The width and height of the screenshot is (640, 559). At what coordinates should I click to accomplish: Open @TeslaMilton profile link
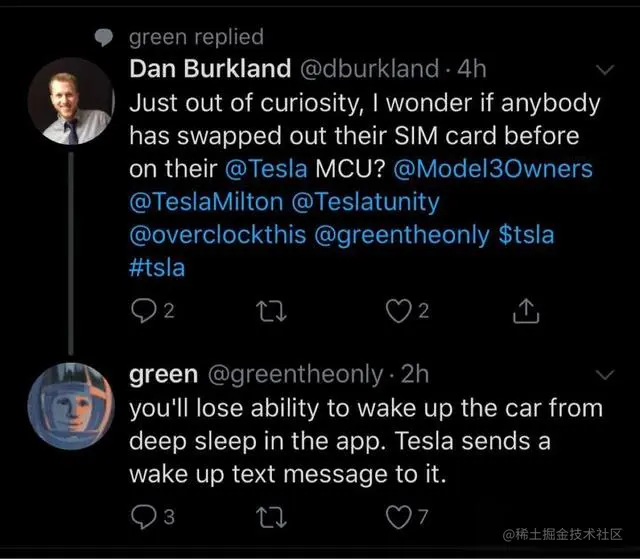coord(207,201)
